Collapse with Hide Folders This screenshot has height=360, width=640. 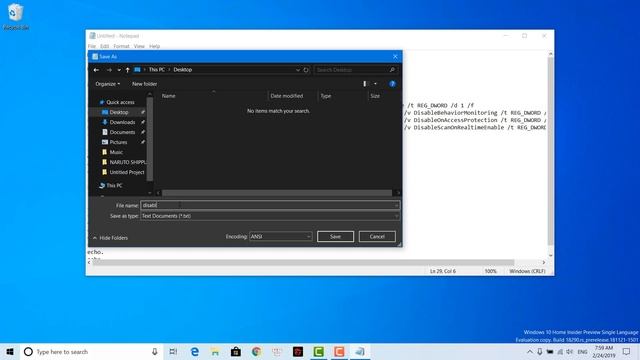tap(110, 238)
